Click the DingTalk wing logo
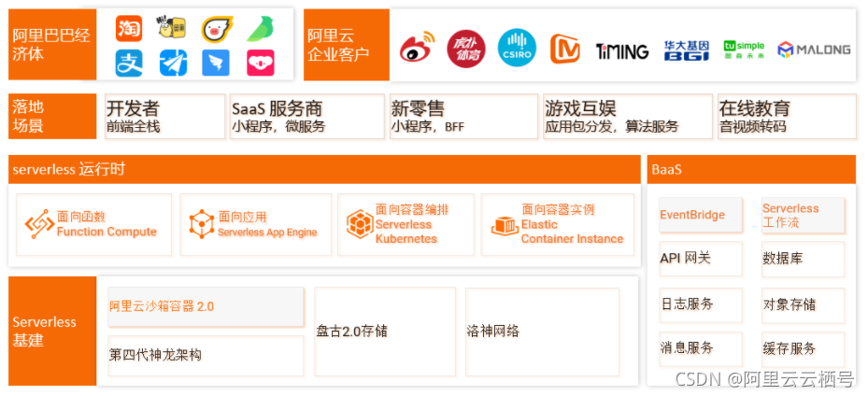 click(x=216, y=64)
